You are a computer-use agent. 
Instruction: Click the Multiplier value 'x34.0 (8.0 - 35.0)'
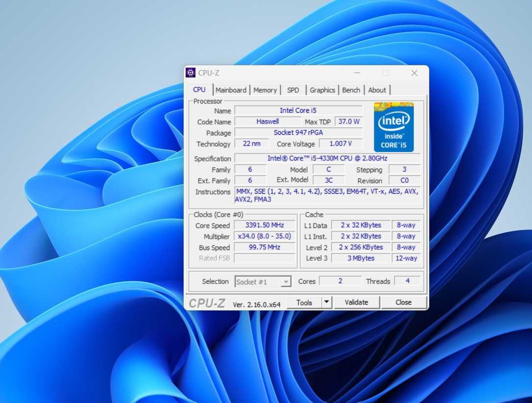265,236
